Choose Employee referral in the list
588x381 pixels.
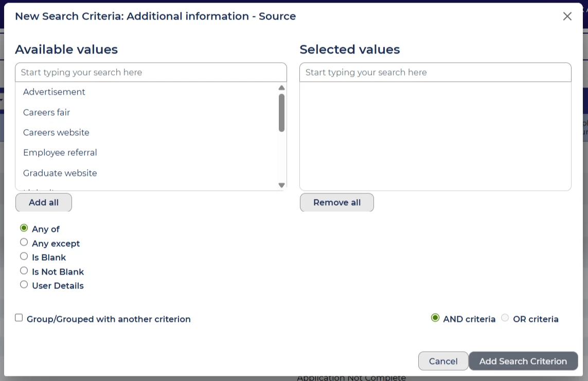click(x=60, y=153)
